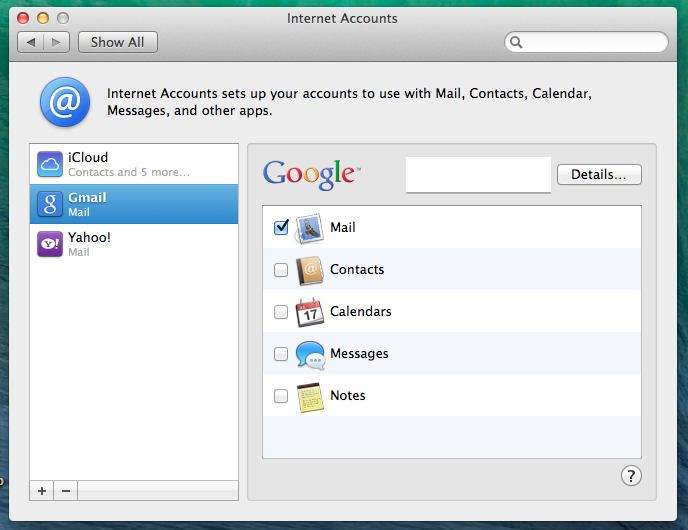The image size is (688, 530).
Task: Enable the Notes checkbox
Action: pyautogui.click(x=281, y=396)
